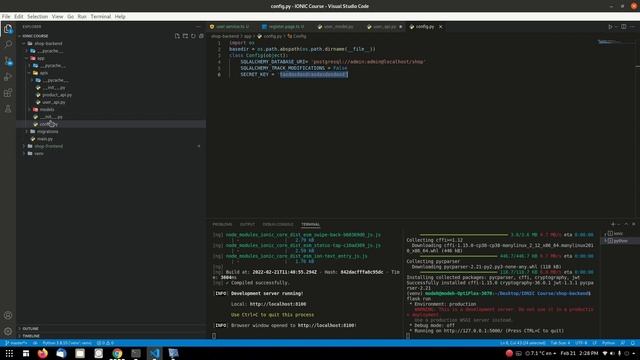Screen dimensions: 640x360
Task: Click New File icon in Explorer header
Action: [177, 36]
